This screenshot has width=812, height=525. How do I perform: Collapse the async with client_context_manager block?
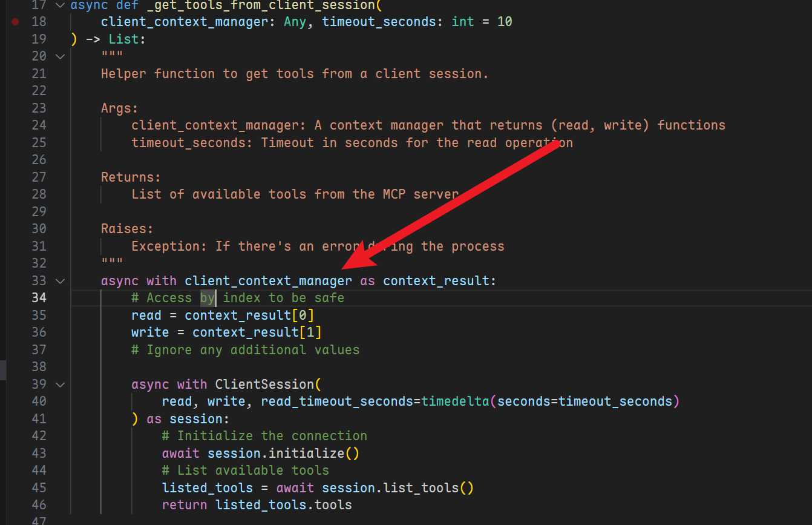tap(59, 281)
